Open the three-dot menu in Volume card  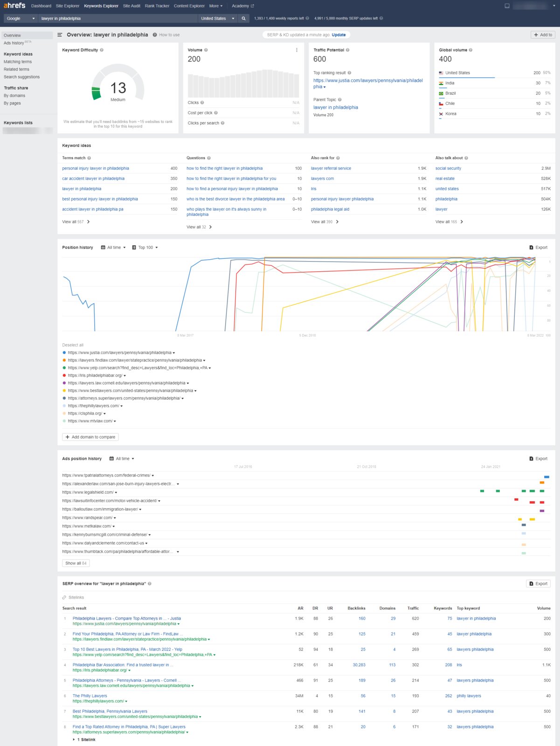coord(297,50)
